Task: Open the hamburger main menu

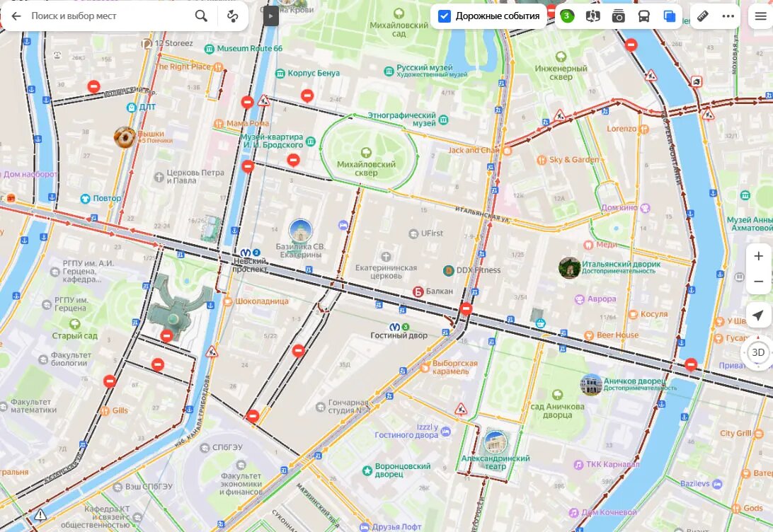Action: [761, 16]
